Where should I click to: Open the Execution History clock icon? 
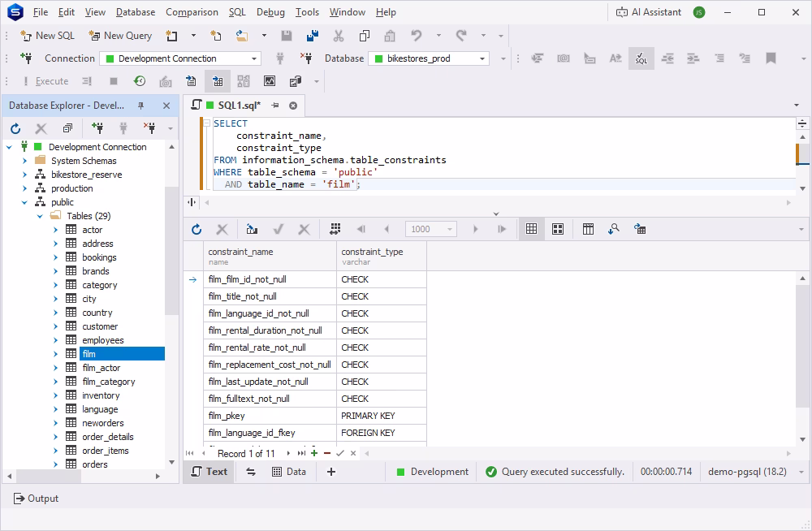click(x=140, y=81)
